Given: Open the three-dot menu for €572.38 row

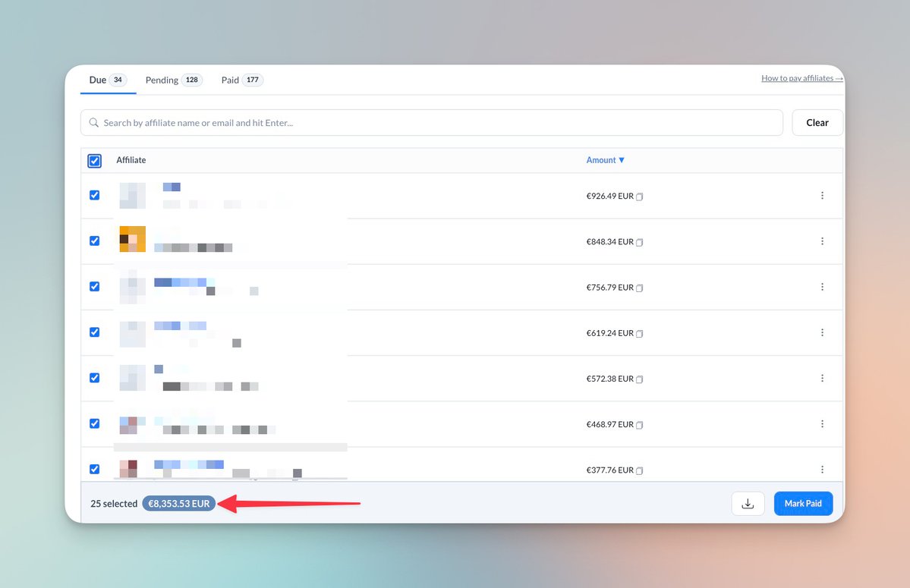Looking at the screenshot, I should (822, 378).
